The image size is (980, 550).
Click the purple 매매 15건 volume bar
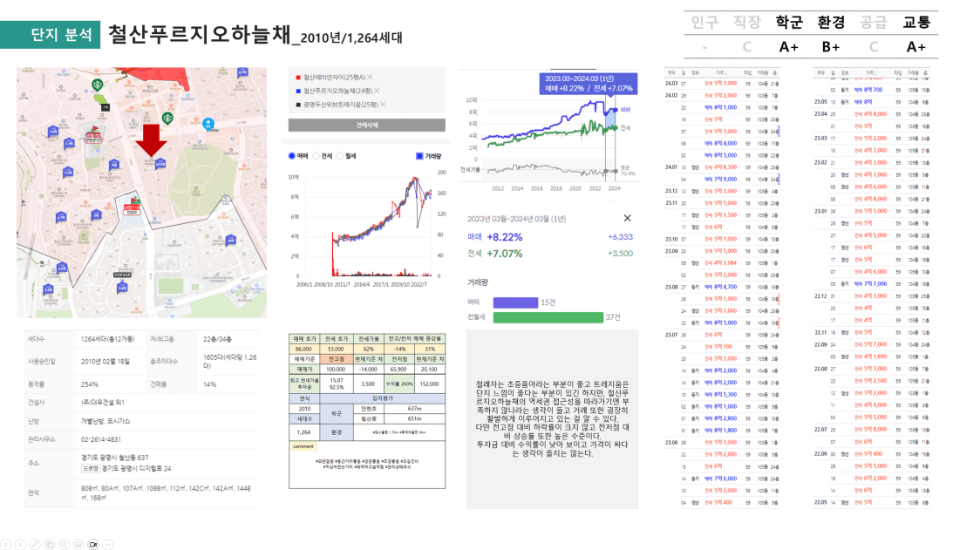(x=515, y=302)
